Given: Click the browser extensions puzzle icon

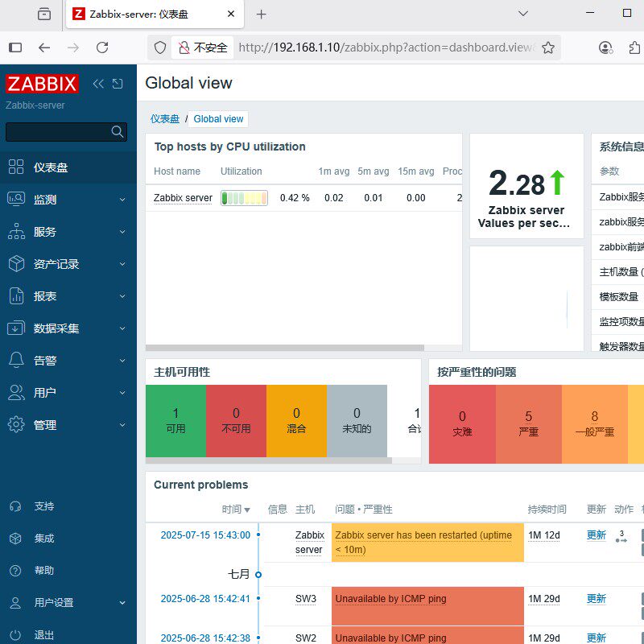Looking at the screenshot, I should [634, 47].
